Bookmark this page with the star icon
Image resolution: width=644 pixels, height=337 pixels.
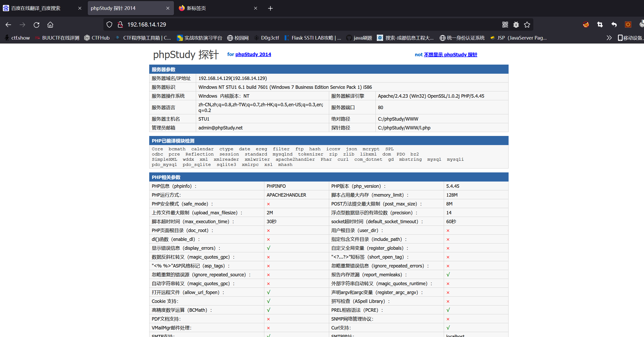coord(527,25)
